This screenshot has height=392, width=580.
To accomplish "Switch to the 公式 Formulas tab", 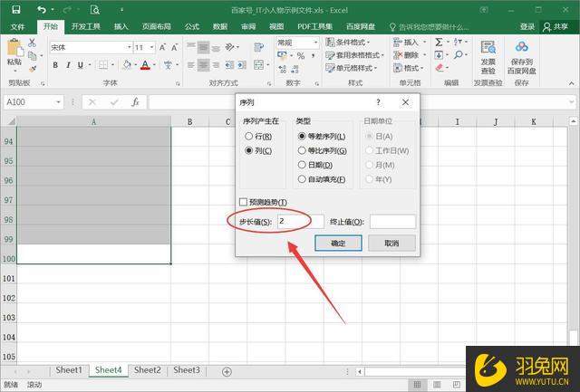I will click(x=192, y=26).
